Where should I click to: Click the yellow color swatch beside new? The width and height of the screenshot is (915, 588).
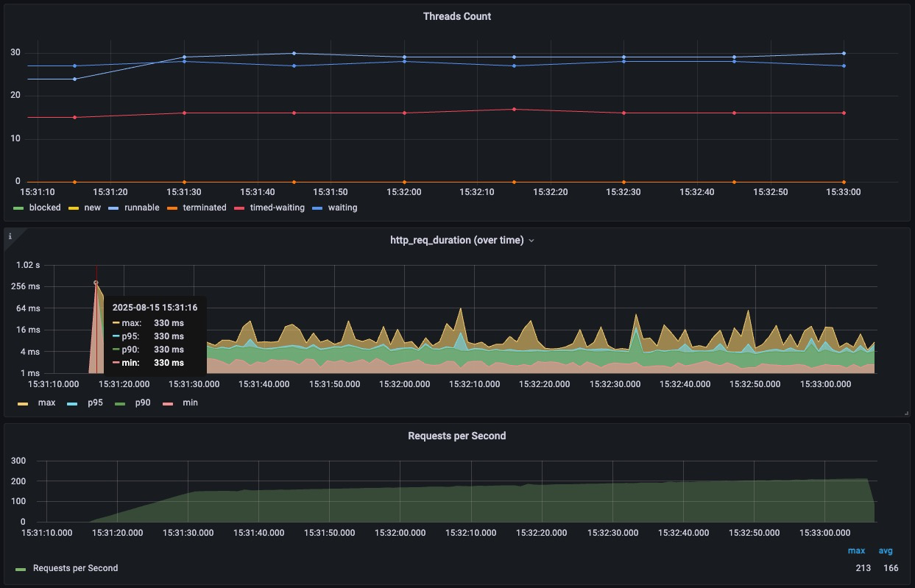[x=74, y=208]
